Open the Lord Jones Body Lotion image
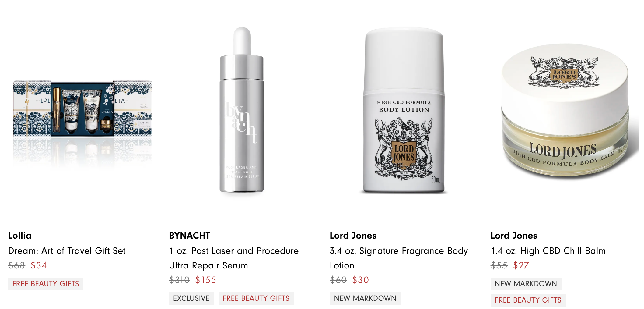 (x=404, y=110)
